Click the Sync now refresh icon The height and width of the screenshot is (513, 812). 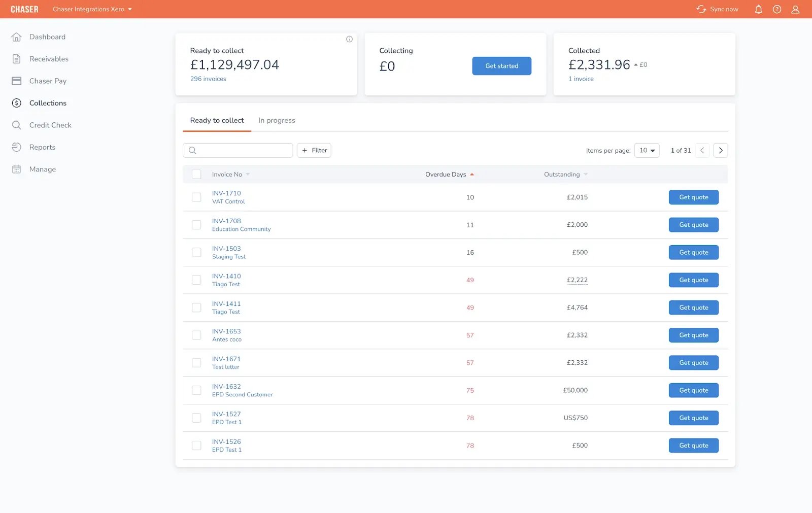click(x=701, y=9)
